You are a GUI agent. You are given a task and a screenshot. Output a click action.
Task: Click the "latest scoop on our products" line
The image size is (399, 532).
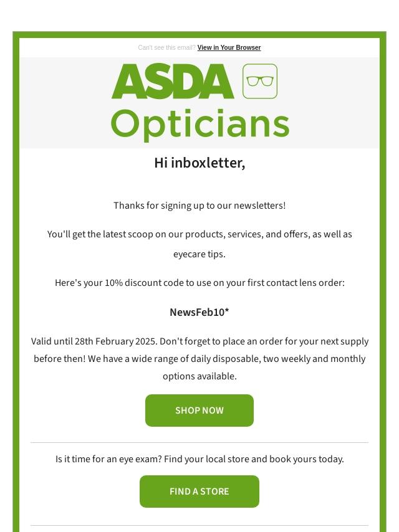(199, 234)
